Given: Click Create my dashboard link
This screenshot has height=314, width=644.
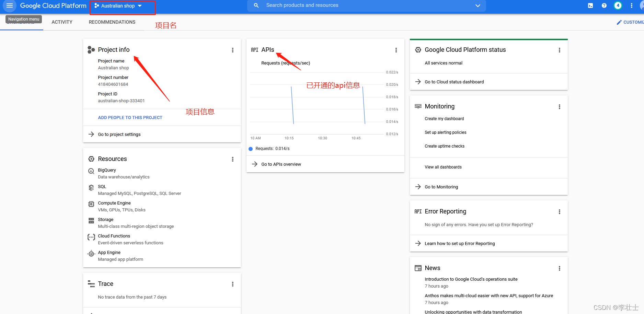Looking at the screenshot, I should click(x=444, y=119).
